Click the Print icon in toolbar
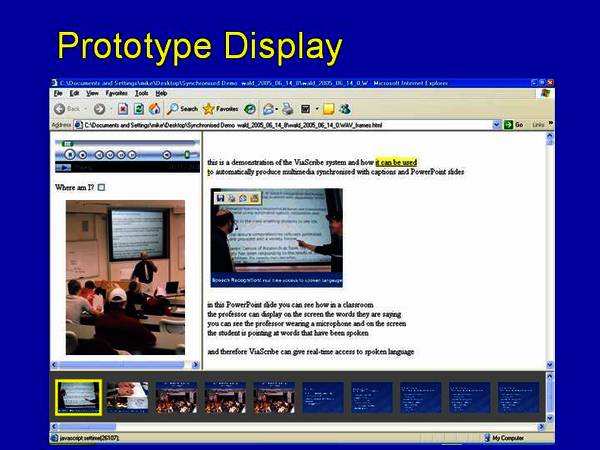 [287, 109]
